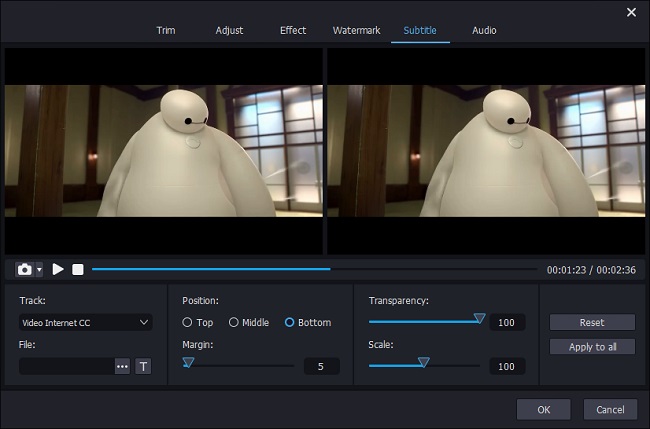Image resolution: width=650 pixels, height=429 pixels.
Task: Open the Watermark tab
Action: [356, 30]
